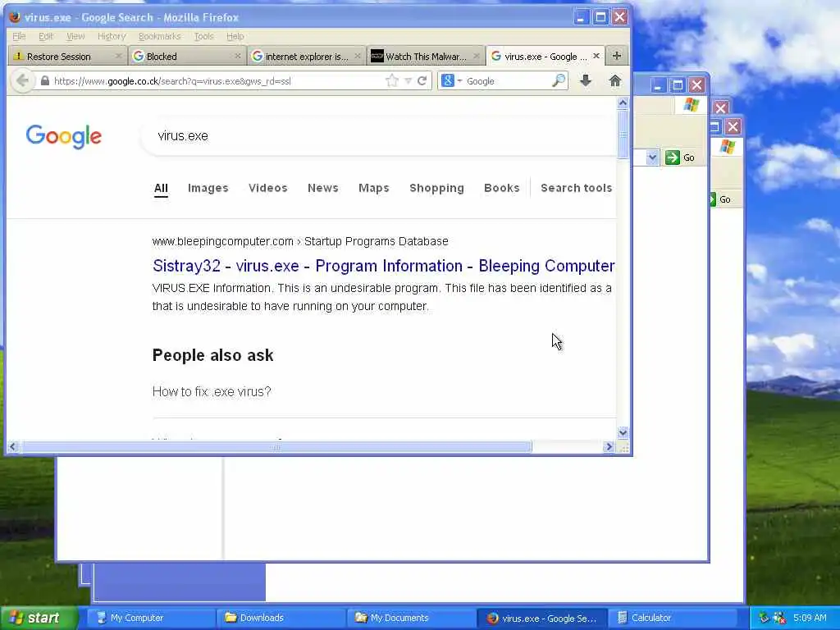Bookmark this page with star icon
Screen dimensions: 840x630
tap(392, 81)
